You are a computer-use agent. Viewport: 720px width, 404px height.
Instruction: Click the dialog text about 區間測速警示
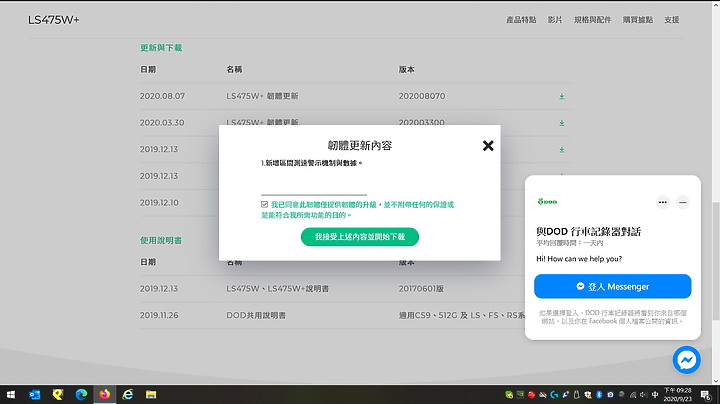point(312,163)
